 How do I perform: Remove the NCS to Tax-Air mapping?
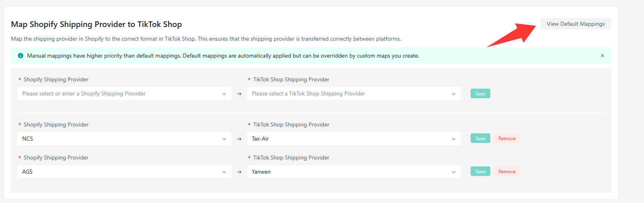pos(507,139)
